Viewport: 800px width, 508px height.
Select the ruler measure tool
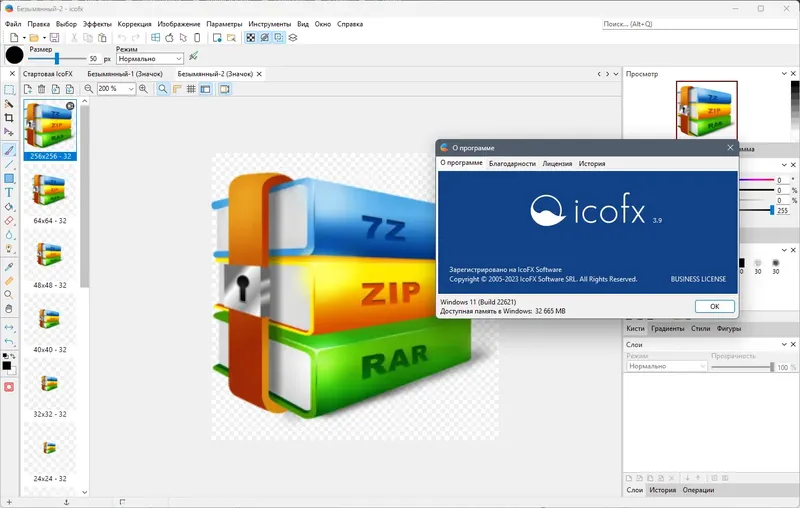[9, 281]
